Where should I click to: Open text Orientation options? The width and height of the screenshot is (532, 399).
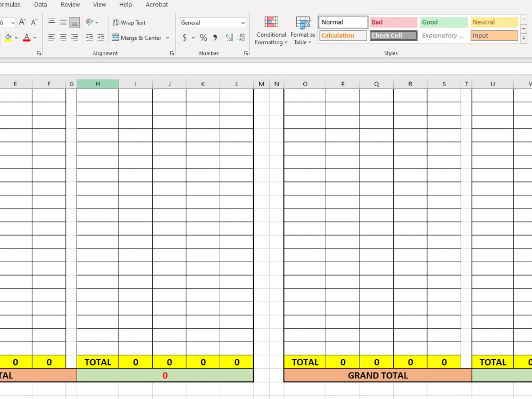point(92,22)
